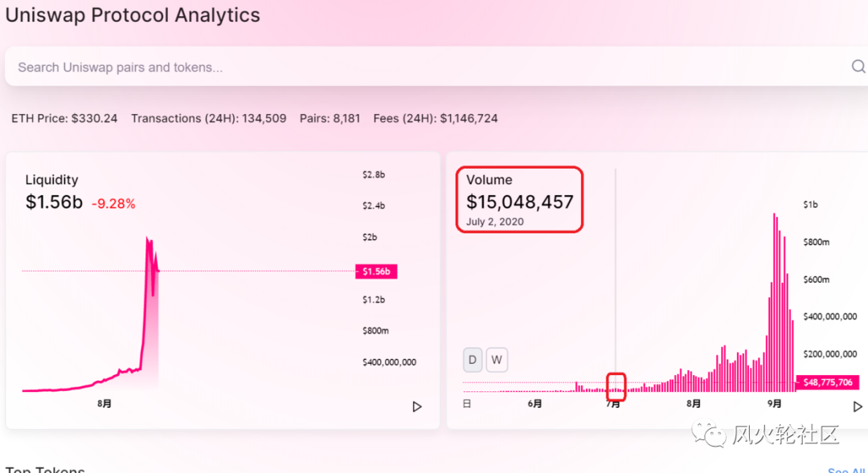Click the play arrow on Volume chart
Screen dimensions: 868x473
(x=858, y=406)
